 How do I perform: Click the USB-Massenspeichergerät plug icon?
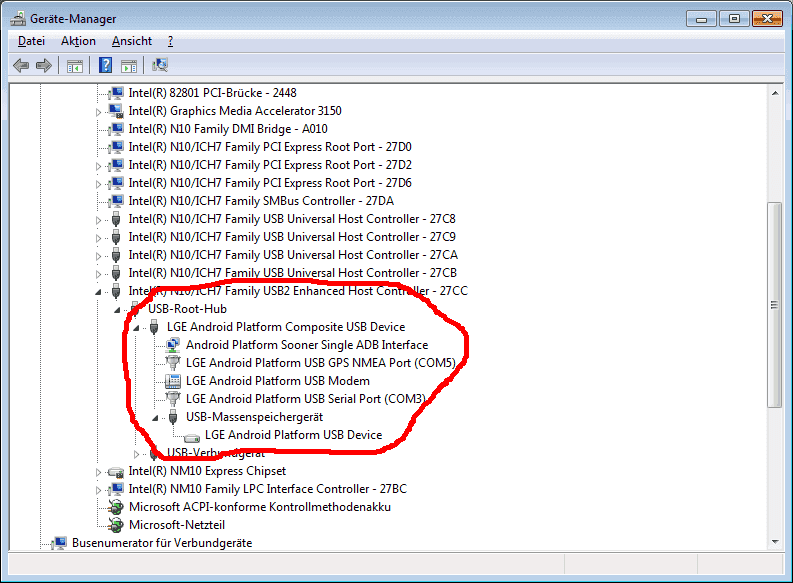click(x=173, y=417)
